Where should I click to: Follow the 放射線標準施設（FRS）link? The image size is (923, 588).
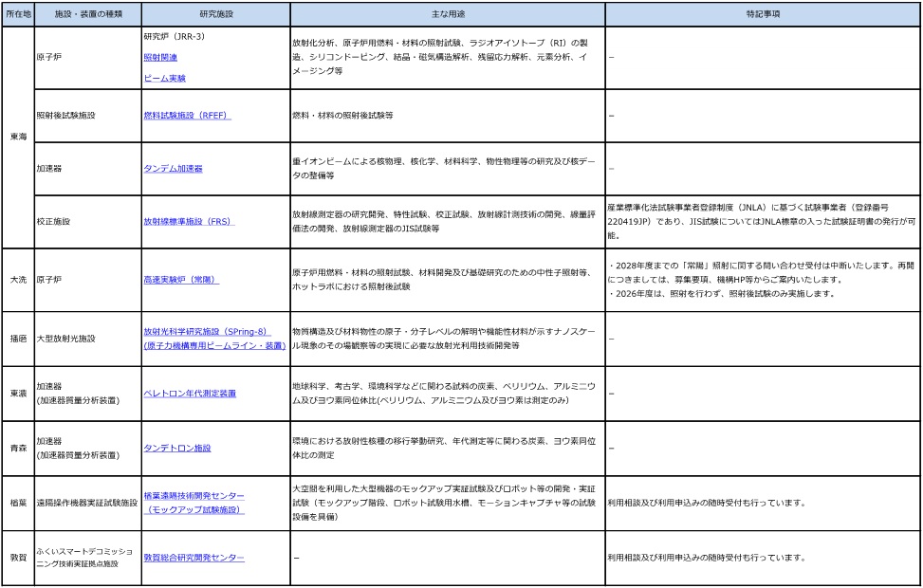189,222
